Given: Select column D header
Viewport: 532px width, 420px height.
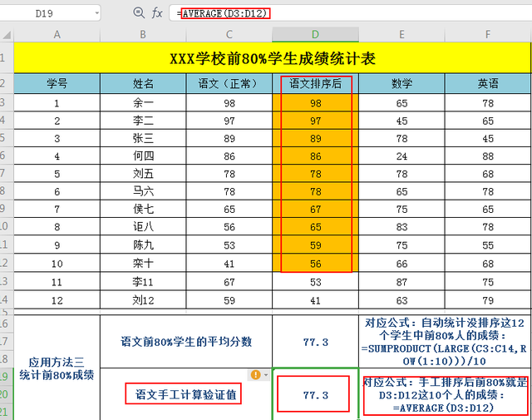Looking at the screenshot, I should click(315, 35).
